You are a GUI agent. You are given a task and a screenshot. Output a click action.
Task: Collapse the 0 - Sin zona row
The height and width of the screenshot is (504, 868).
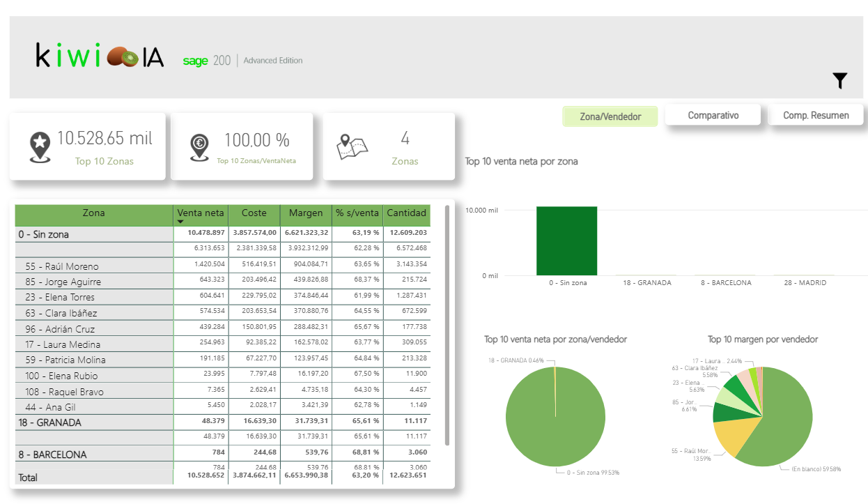point(44,234)
